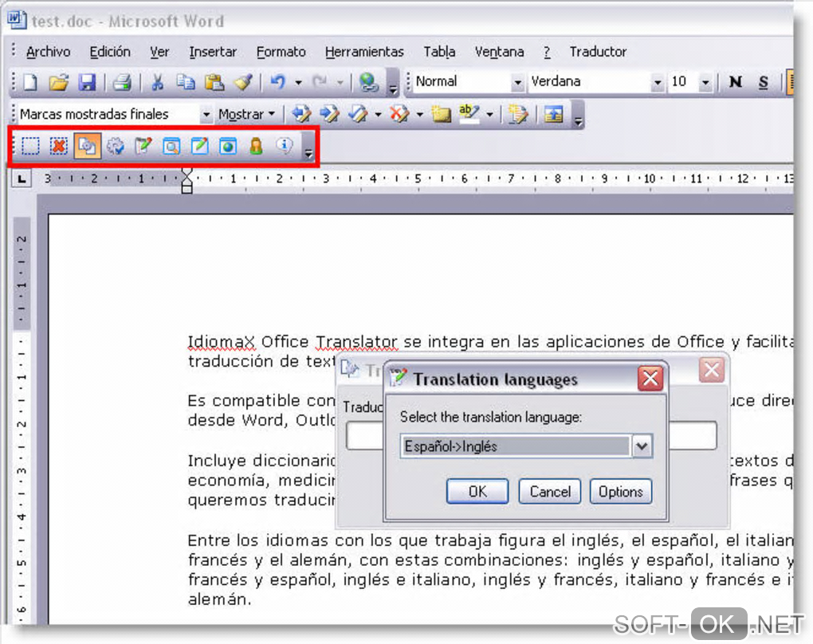Viewport: 813px width, 644px height.
Task: Click the translator info bubble icon
Action: pos(284,146)
